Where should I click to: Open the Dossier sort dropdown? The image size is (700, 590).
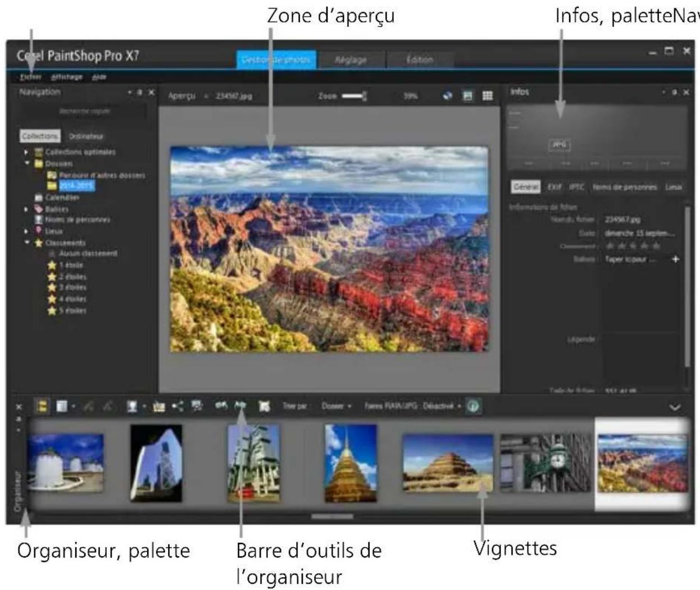[337, 405]
